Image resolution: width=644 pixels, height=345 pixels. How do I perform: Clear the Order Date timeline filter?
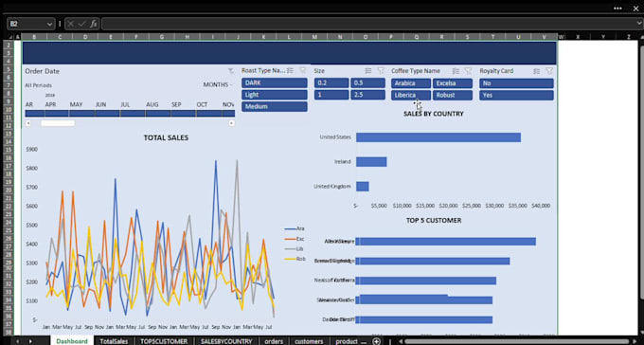pos(231,71)
